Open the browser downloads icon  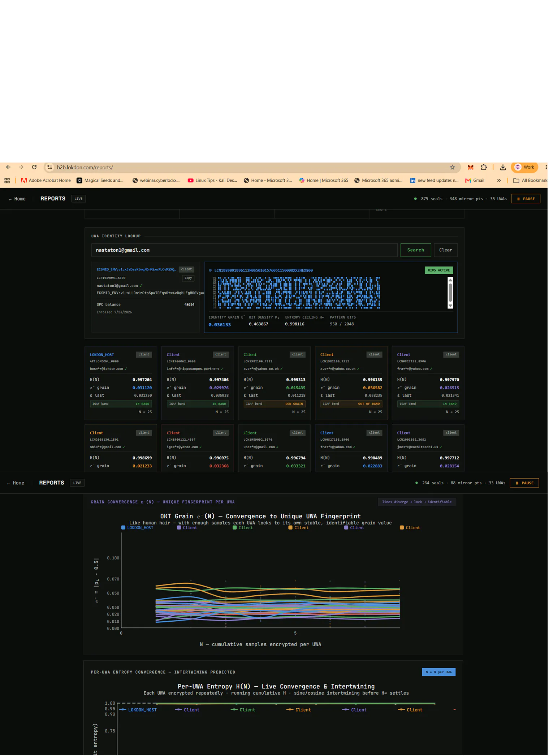point(503,167)
